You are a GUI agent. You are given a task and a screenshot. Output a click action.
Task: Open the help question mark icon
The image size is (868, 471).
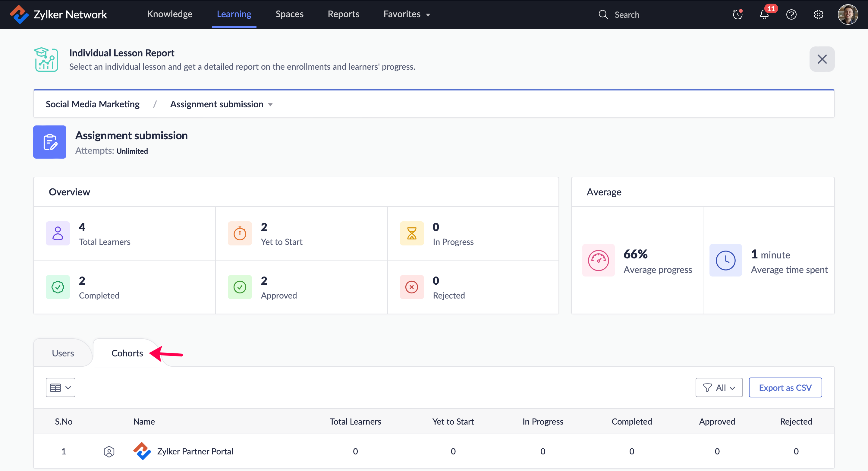[x=791, y=14]
